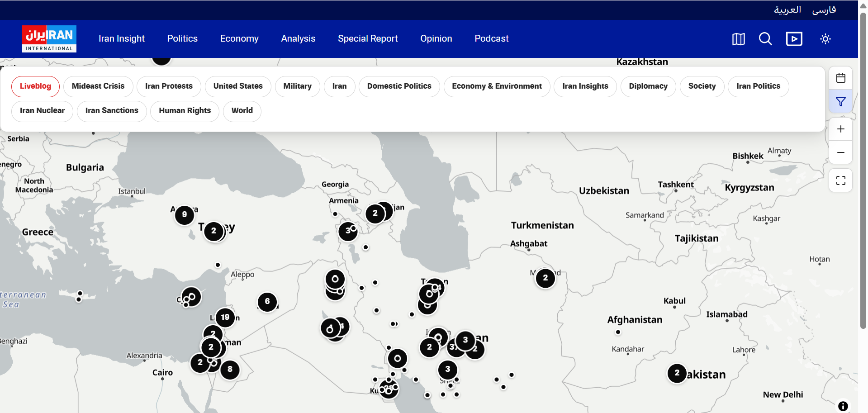
Task: Toggle the light/dark theme sun icon
Action: [x=825, y=39]
